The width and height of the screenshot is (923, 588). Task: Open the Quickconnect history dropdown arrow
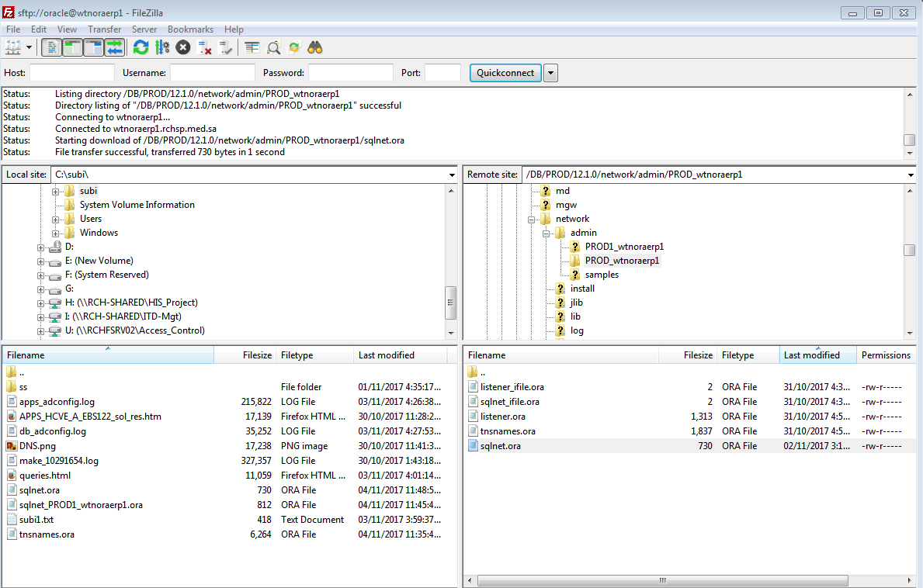(x=550, y=73)
